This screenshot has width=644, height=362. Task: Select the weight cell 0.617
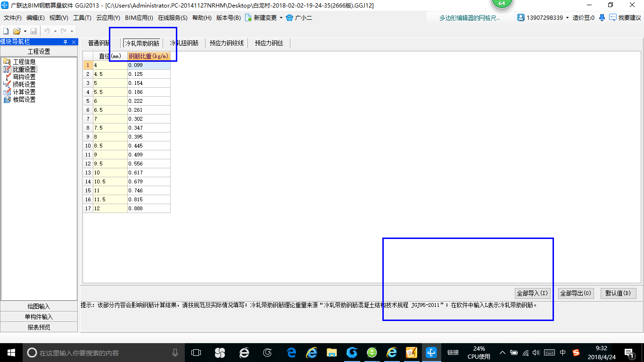tap(149, 173)
